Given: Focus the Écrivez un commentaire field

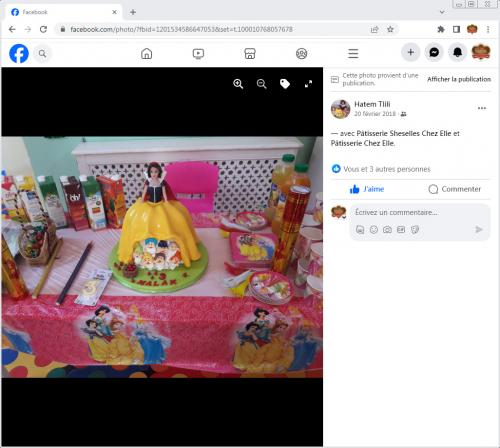Looking at the screenshot, I should 397,212.
